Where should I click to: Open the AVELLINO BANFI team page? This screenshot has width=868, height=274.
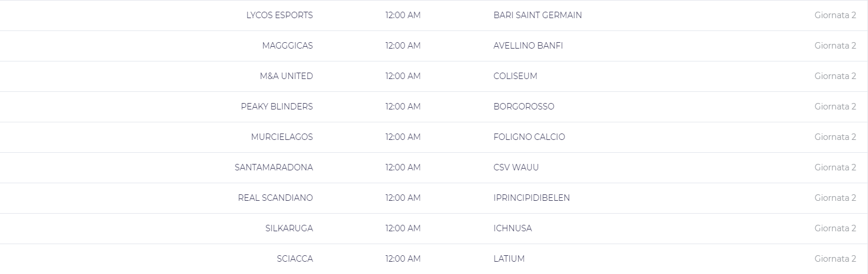(528, 46)
